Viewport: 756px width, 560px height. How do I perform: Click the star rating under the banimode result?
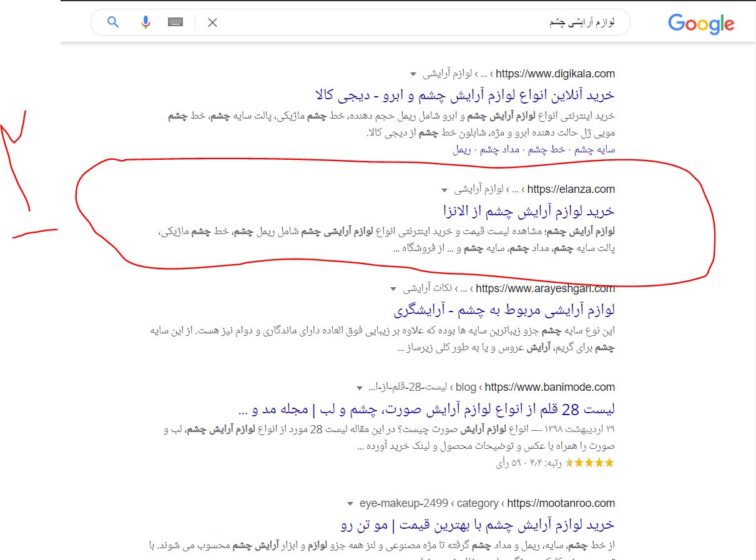pyautogui.click(x=590, y=463)
